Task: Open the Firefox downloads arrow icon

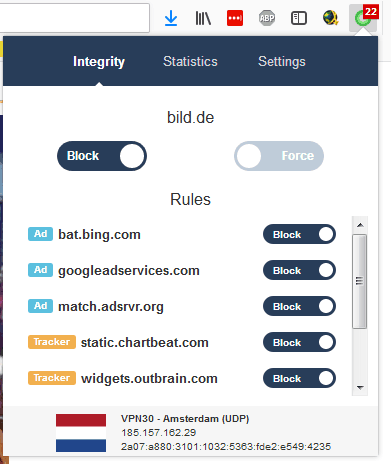Action: 171,18
